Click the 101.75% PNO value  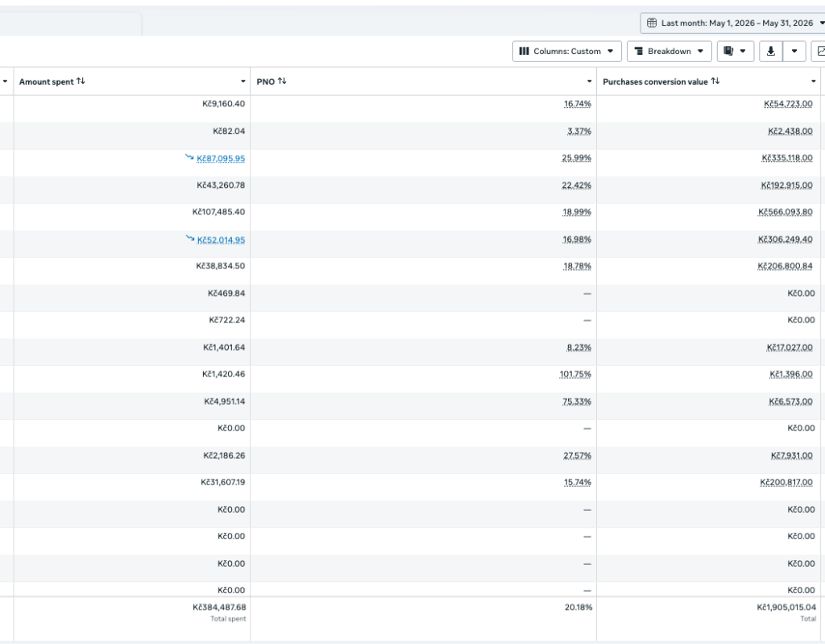click(575, 374)
